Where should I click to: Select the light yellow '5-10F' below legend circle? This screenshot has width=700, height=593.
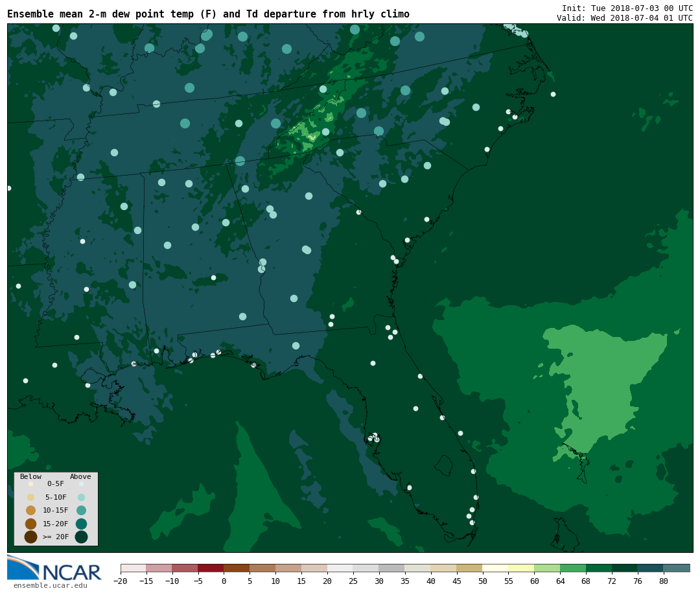[x=30, y=497]
